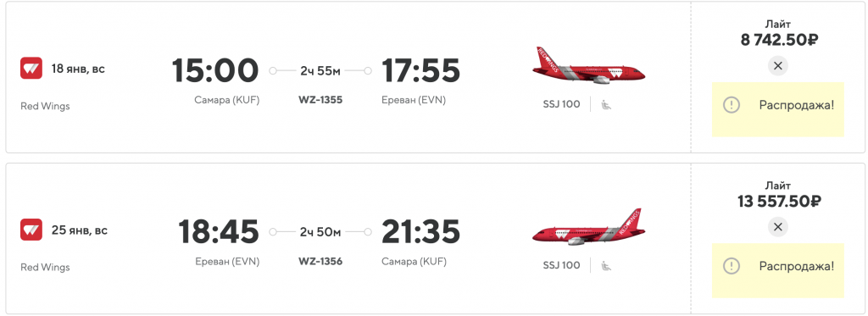Click the exclamation icon in the first Распродажа notice
Screen dimensions: 868x316
point(732,104)
